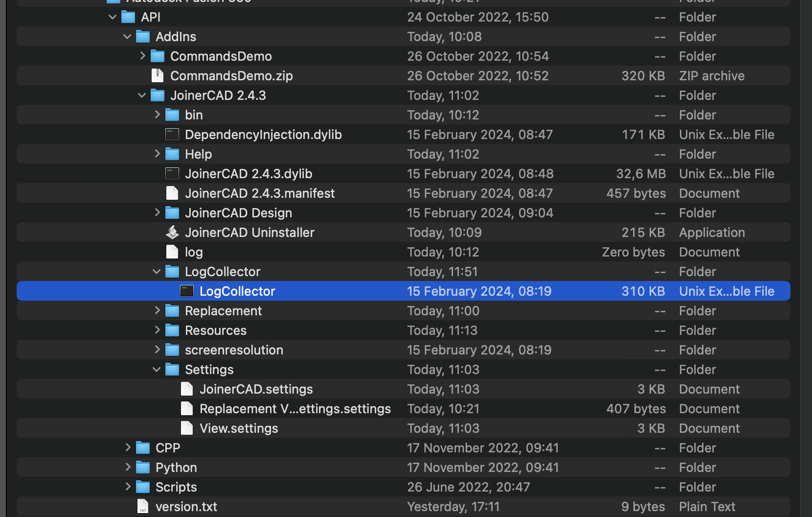Click the CPP folder icon
812x517 pixels.
pyautogui.click(x=143, y=448)
